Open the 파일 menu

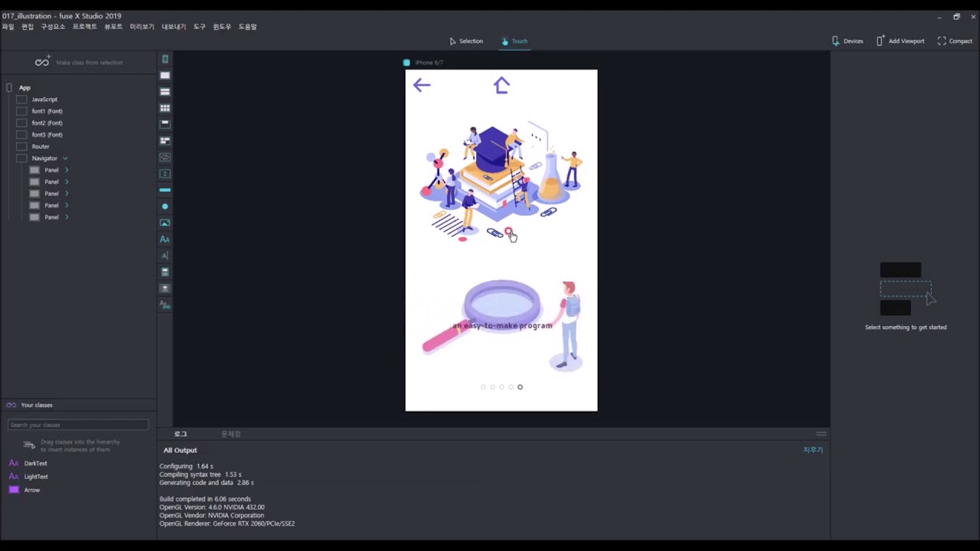point(8,27)
